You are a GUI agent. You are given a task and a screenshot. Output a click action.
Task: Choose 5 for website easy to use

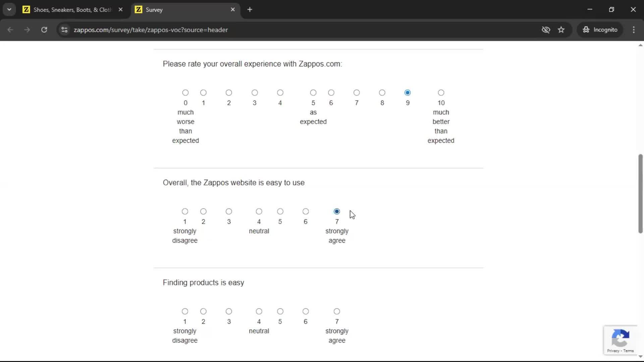tap(280, 211)
